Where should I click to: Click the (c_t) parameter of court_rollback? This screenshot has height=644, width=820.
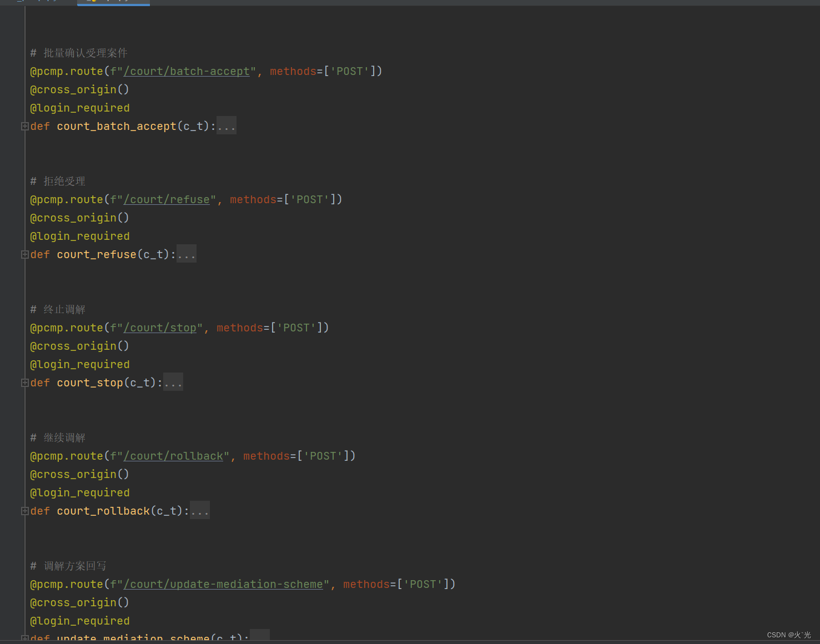coord(167,511)
